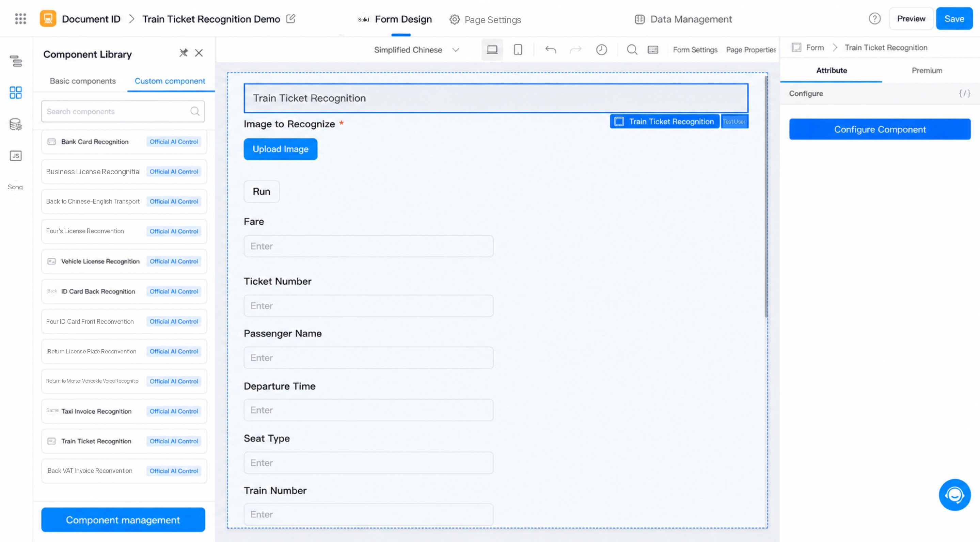Viewport: 980px width, 542px height.
Task: Unpin the Component Library panel
Action: pos(184,53)
